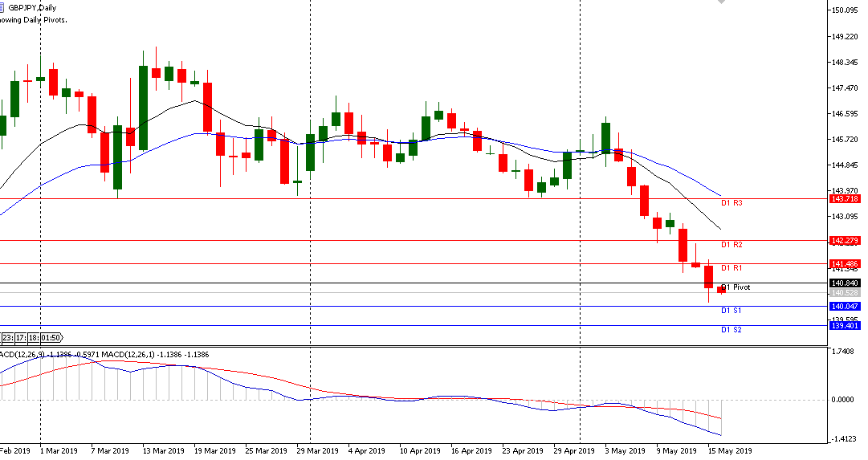Click the red 143.718 price tag

(x=846, y=199)
